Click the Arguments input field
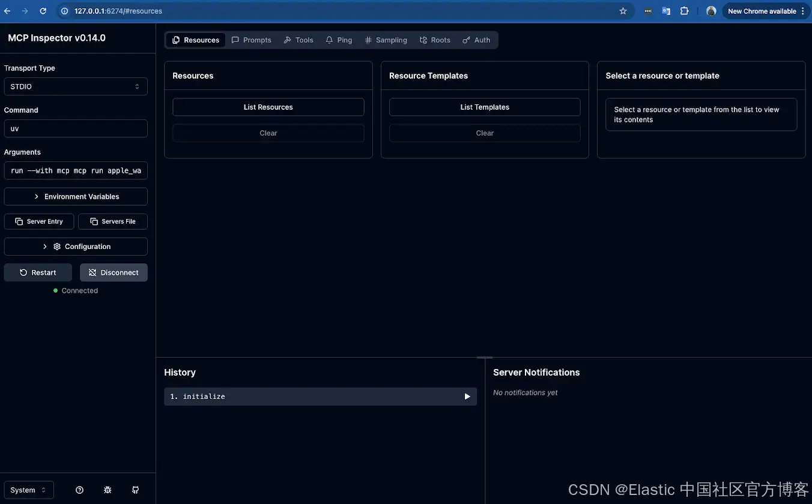The image size is (812, 504). pyautogui.click(x=76, y=170)
